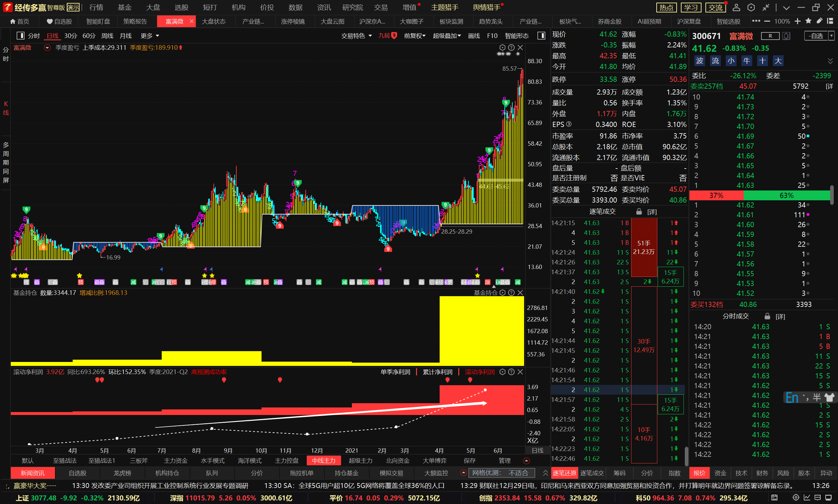Select 累计净利润 display mode
The width and height of the screenshot is (838, 504).
point(437,372)
